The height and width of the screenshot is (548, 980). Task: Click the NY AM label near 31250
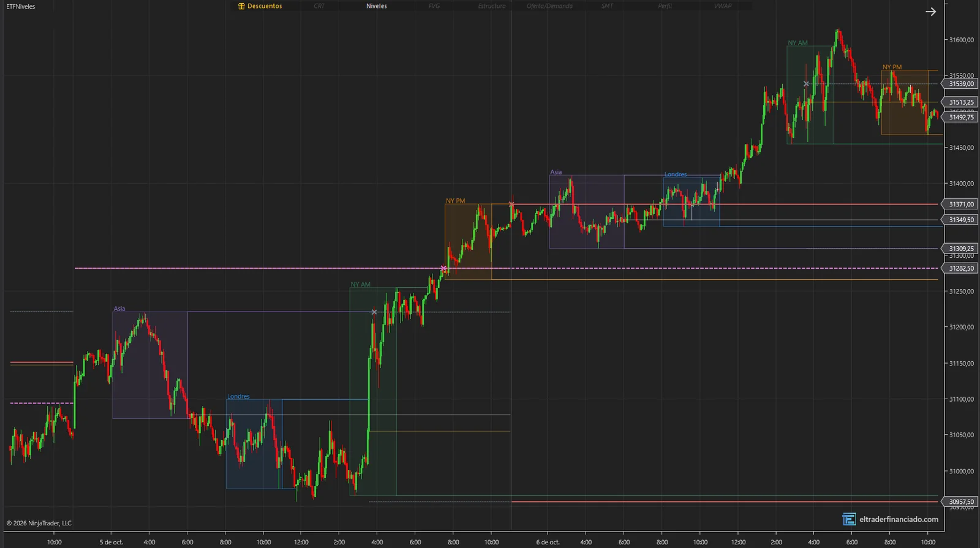361,285
